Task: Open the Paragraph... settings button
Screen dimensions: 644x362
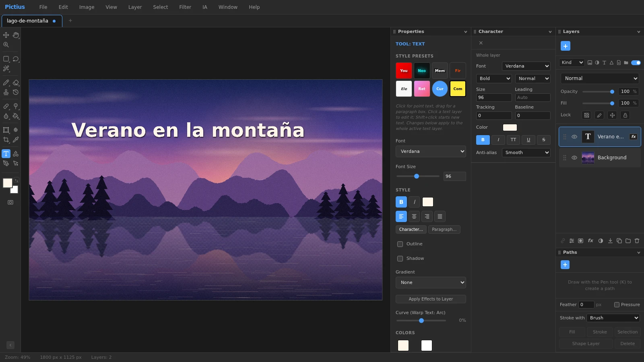Action: [444, 229]
